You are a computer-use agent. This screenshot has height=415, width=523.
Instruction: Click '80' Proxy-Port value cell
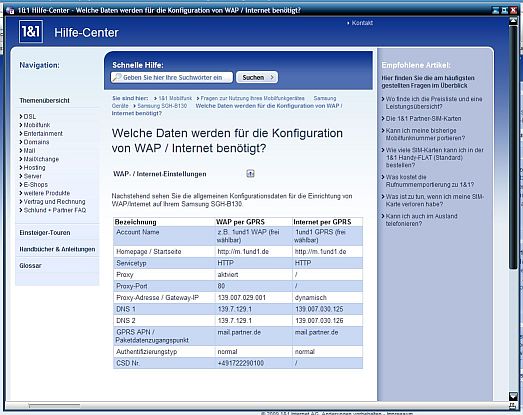click(x=221, y=286)
